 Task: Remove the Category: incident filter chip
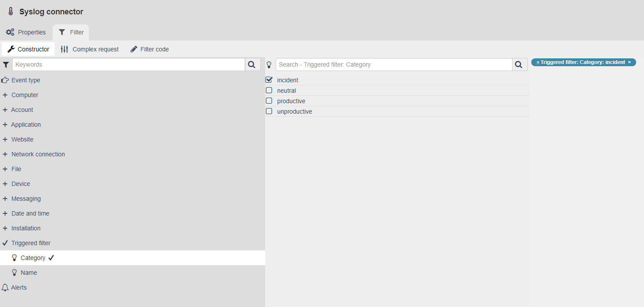click(630, 62)
